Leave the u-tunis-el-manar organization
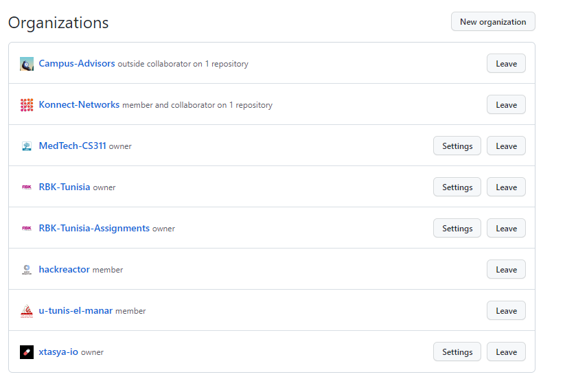 click(x=506, y=310)
